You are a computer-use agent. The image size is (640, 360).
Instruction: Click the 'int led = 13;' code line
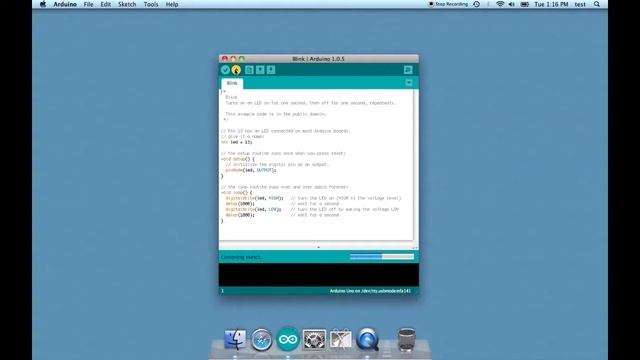[x=236, y=142]
